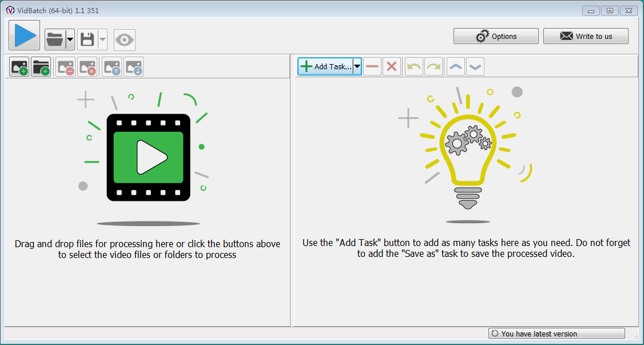Expand the open project dropdown arrow
Viewport: 644px width, 345px height.
70,39
